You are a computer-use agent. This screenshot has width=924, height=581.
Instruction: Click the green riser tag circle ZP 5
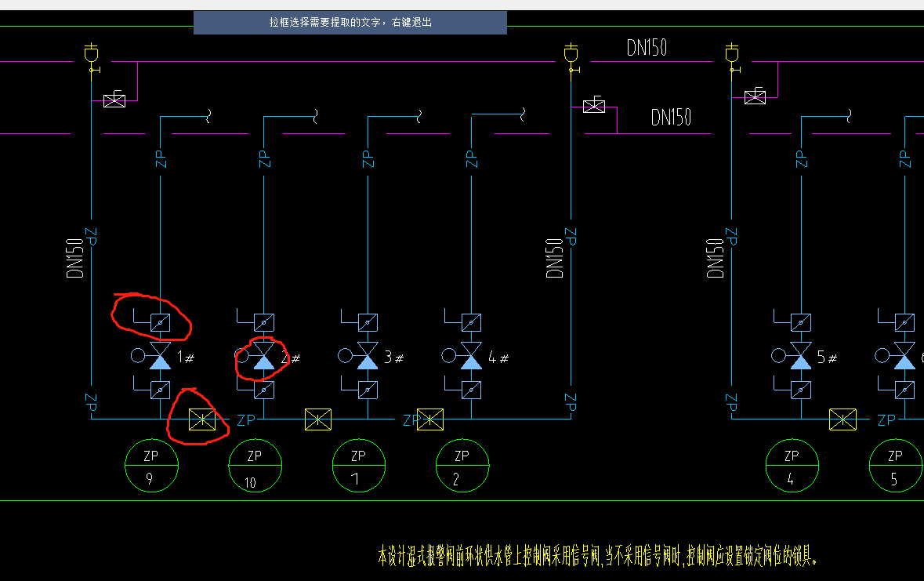click(896, 466)
